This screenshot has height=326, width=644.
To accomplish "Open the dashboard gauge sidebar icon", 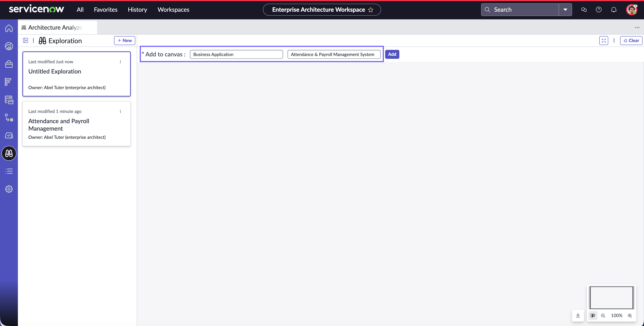I will click(9, 46).
